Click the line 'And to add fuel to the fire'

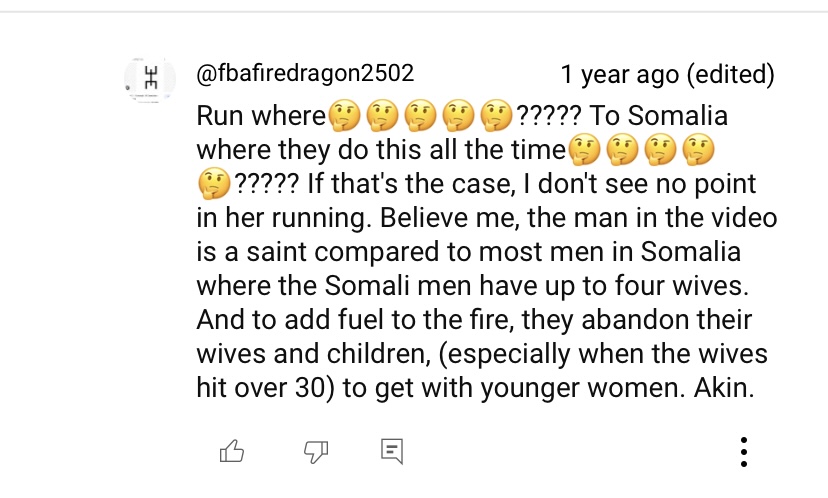pos(355,320)
